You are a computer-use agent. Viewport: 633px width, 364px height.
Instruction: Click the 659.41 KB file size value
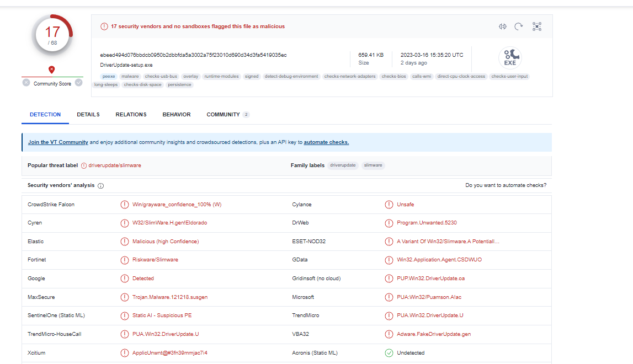click(x=371, y=55)
